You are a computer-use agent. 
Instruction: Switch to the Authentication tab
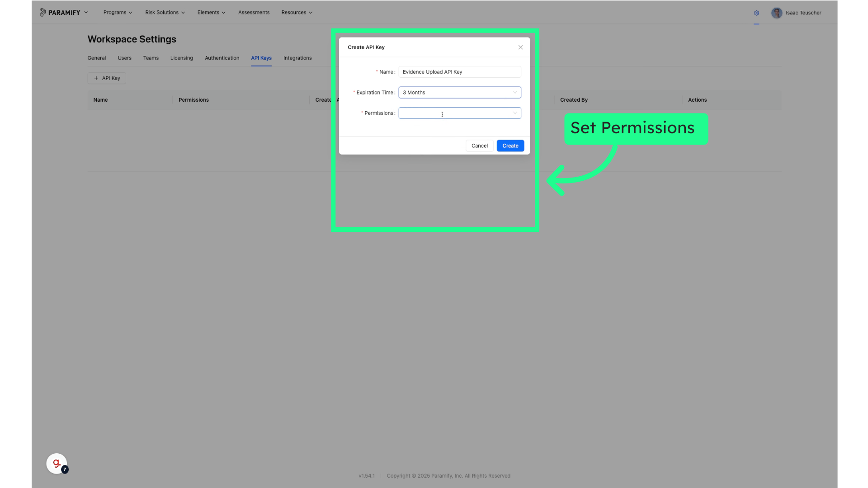coord(222,58)
